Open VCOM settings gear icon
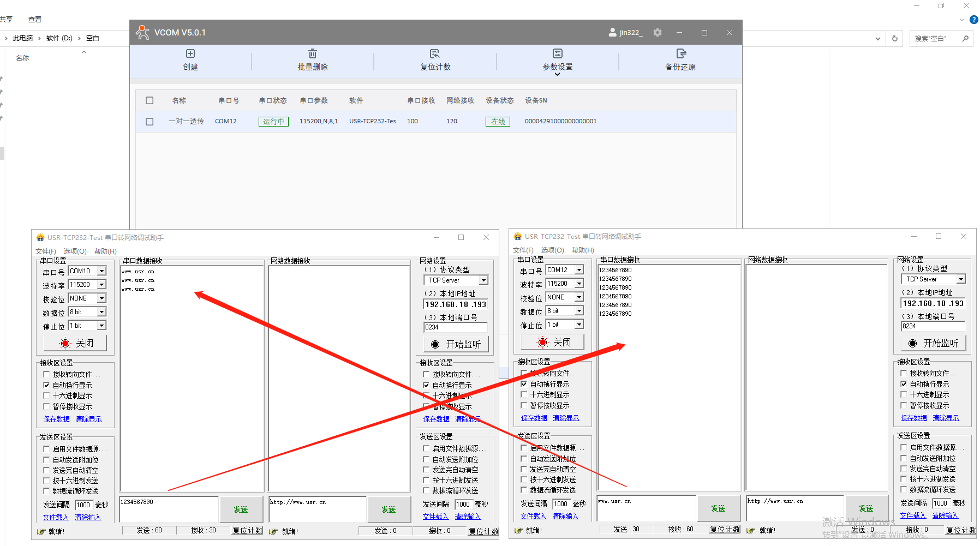 click(658, 33)
